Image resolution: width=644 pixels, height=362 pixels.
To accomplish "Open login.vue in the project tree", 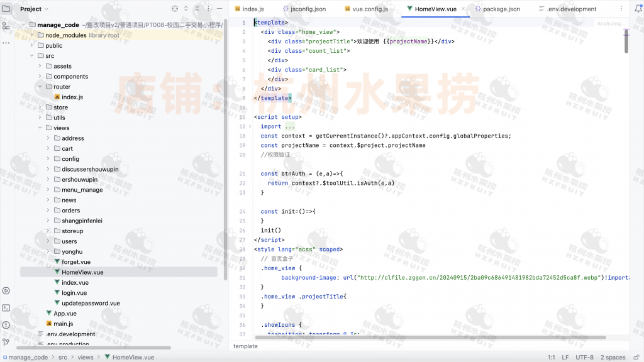I will (74, 293).
